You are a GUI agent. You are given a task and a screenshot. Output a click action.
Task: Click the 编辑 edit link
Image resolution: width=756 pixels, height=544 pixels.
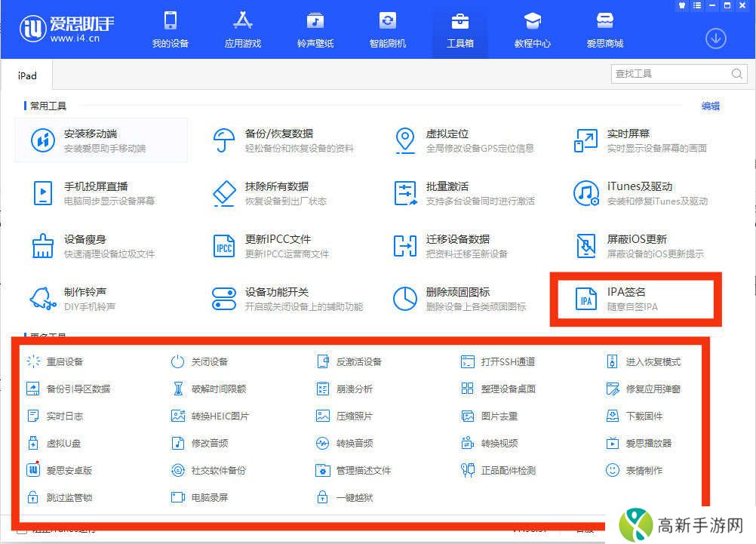click(709, 106)
